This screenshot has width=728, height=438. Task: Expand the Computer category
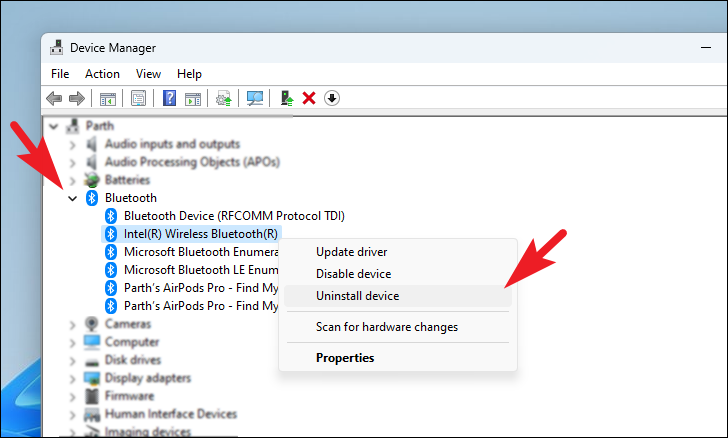click(x=72, y=343)
